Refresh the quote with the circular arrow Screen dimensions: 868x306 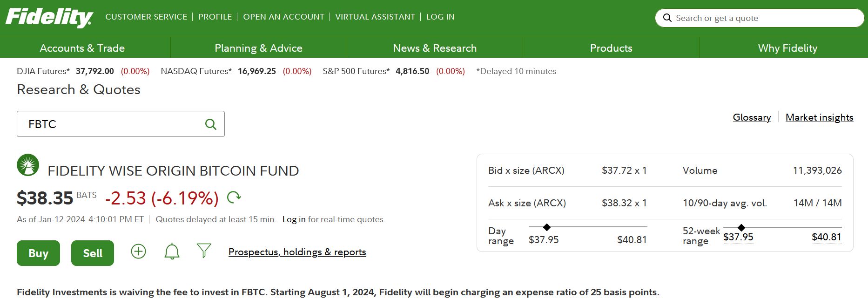tap(234, 197)
